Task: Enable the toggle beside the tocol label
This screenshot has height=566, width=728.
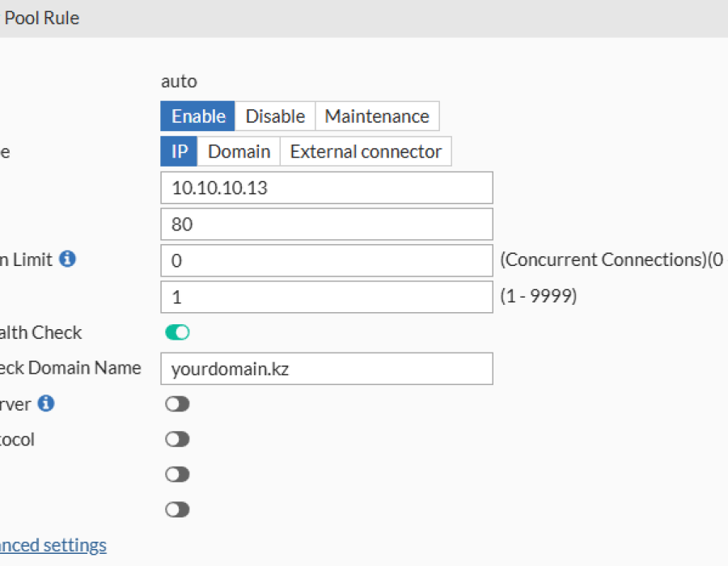Action: [177, 439]
